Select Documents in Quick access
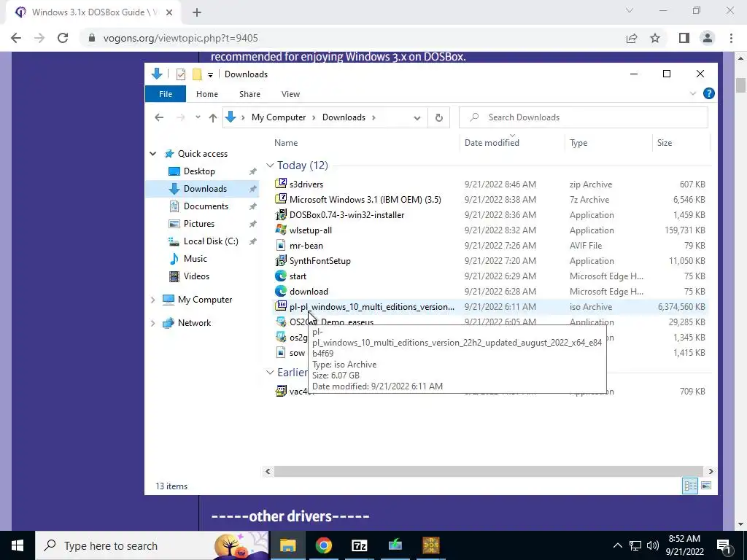 click(206, 206)
